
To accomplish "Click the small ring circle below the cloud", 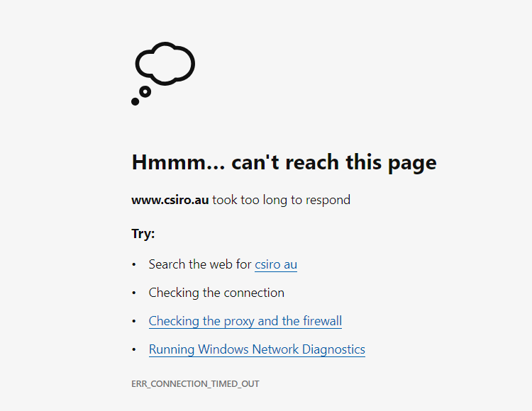I will 145,91.
